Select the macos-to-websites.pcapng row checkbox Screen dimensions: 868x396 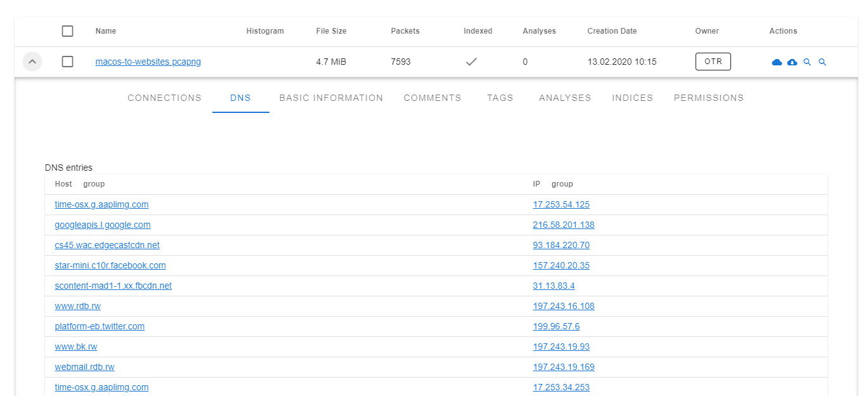click(68, 62)
